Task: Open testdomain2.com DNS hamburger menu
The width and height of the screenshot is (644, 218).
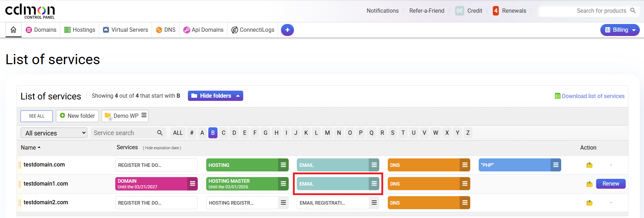Action: pos(465,203)
